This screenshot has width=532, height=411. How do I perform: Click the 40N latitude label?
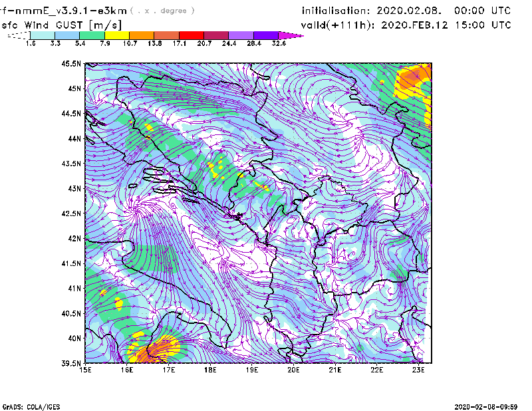coord(74,339)
